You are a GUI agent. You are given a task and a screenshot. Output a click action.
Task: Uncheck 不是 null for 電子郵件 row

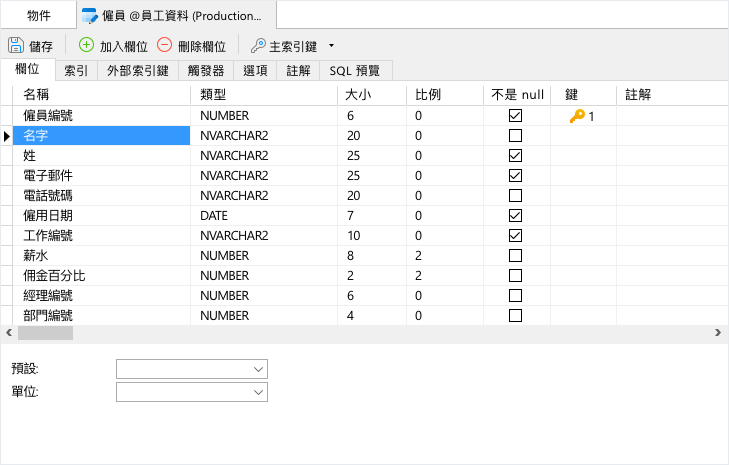(515, 175)
